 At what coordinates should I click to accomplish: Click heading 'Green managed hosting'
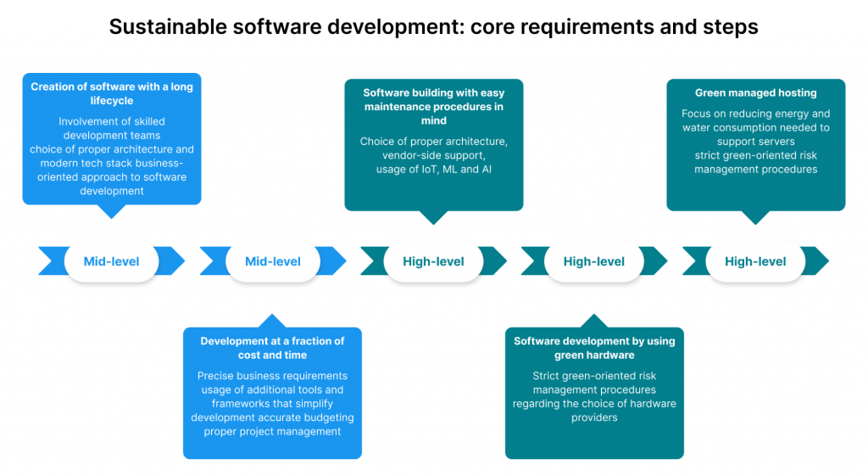[x=755, y=93]
